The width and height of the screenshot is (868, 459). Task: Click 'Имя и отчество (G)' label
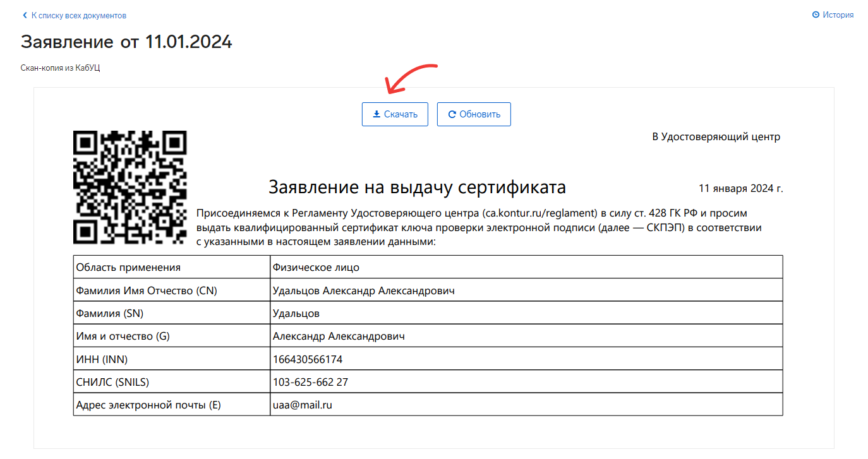123,337
